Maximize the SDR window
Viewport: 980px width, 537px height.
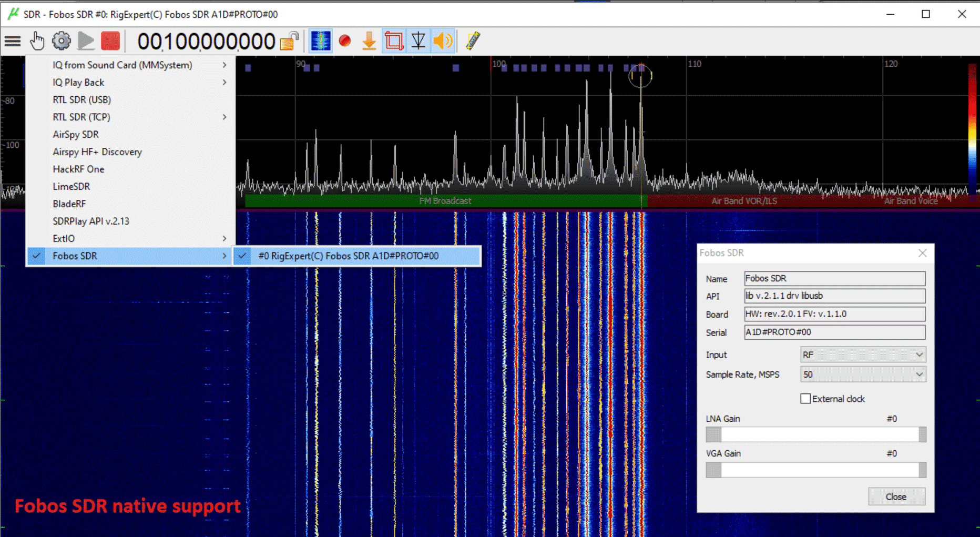pyautogui.click(x=926, y=14)
